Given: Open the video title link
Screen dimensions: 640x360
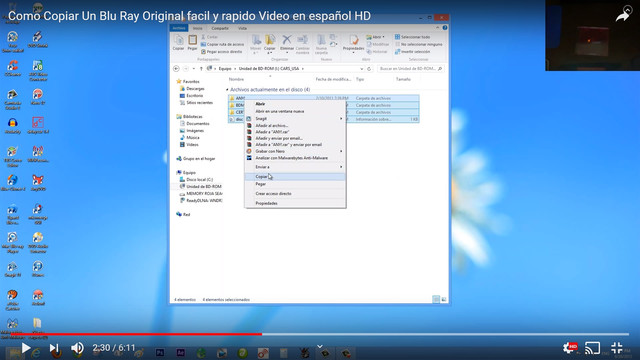Looking at the screenshot, I should [x=189, y=16].
